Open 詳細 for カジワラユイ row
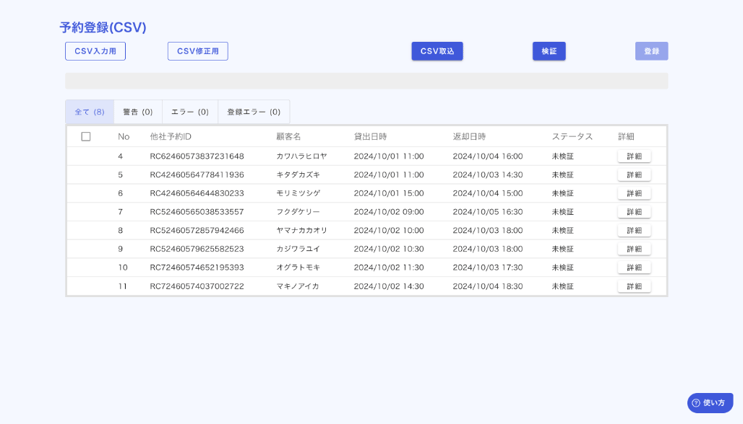This screenshot has height=424, width=743. click(x=634, y=249)
